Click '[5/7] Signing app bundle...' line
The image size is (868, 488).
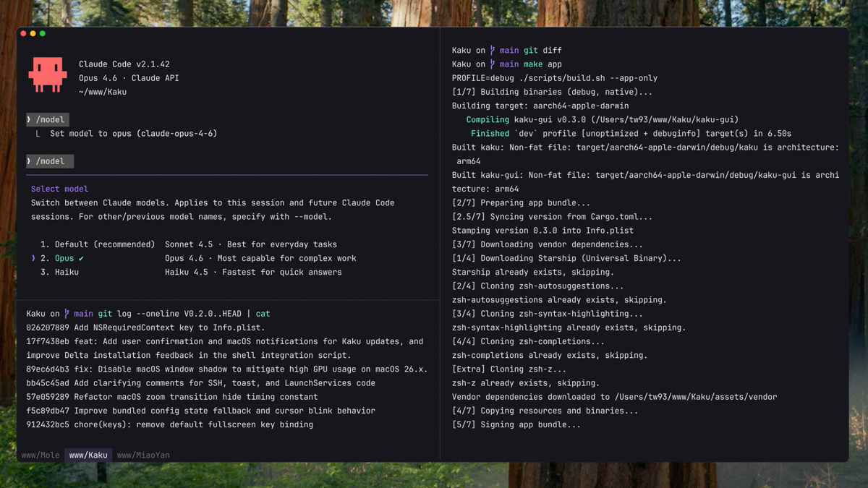[x=516, y=424]
